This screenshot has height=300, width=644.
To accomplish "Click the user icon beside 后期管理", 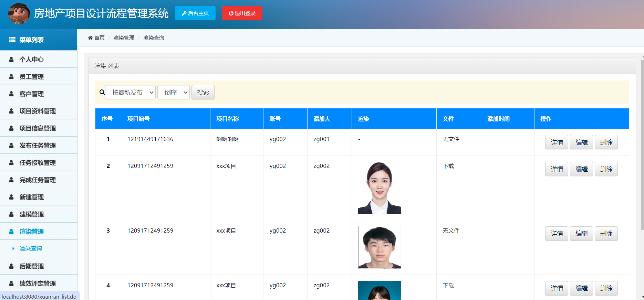I will (11, 266).
